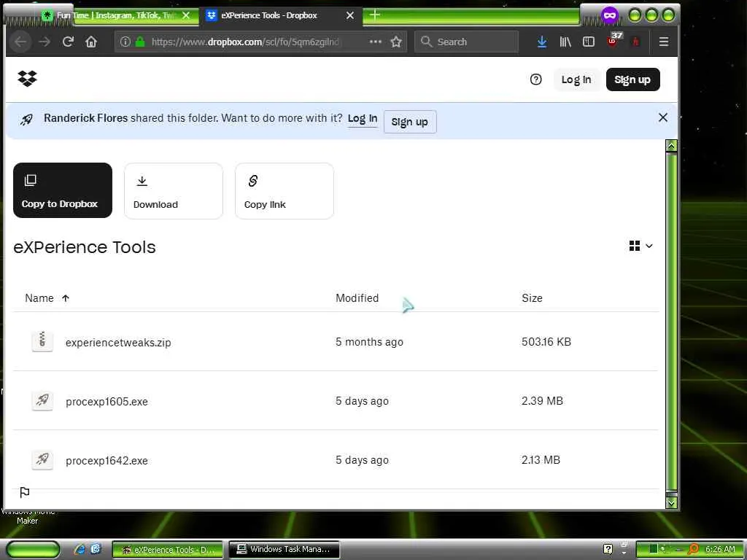747x560 pixels.
Task: Click the page scrollbar up arrow
Action: (671, 146)
